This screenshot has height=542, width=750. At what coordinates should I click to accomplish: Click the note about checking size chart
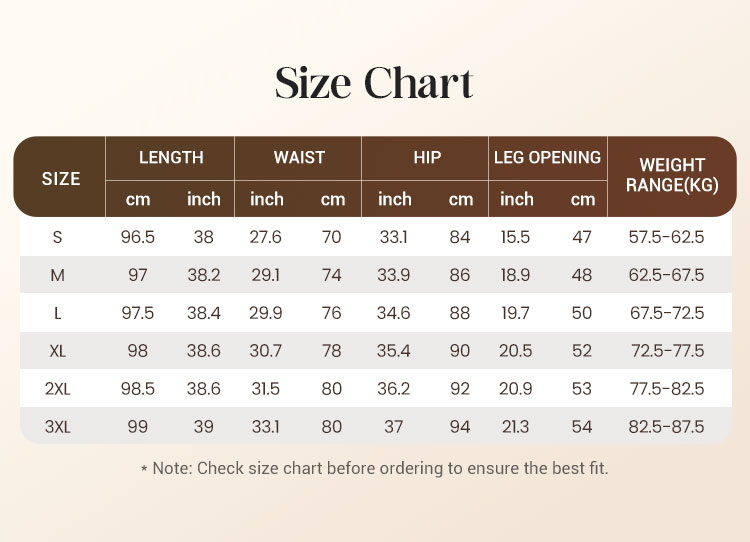point(374,468)
